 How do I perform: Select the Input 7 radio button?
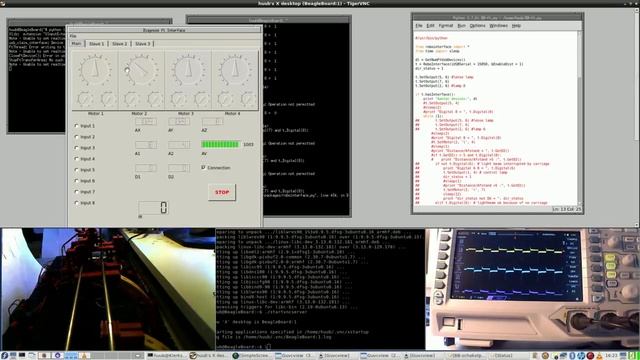pyautogui.click(x=76, y=192)
